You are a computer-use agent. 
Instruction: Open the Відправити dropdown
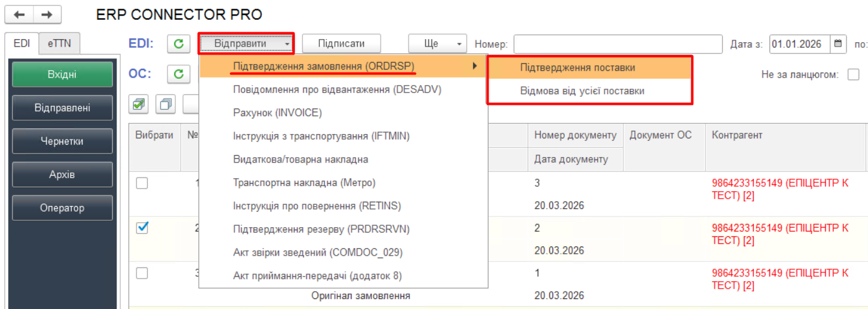[246, 44]
